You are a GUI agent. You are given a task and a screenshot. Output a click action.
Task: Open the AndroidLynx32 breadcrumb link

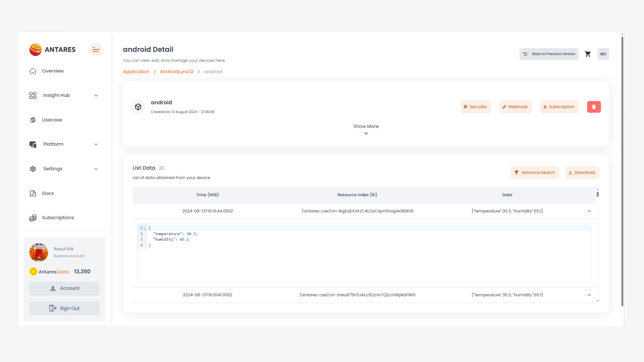(x=176, y=72)
